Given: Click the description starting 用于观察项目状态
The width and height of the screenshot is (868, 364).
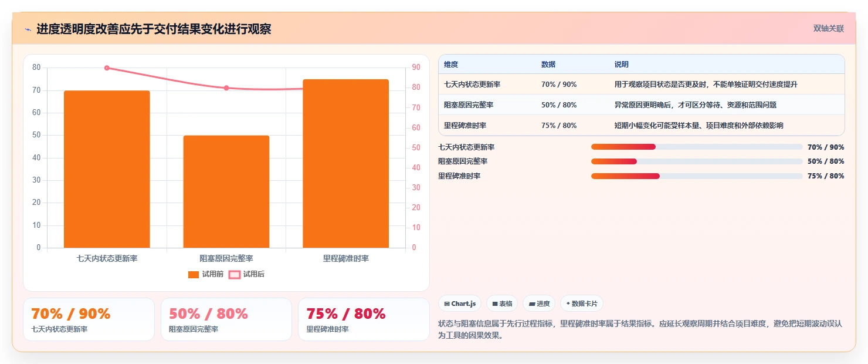Looking at the screenshot, I should (706, 85).
